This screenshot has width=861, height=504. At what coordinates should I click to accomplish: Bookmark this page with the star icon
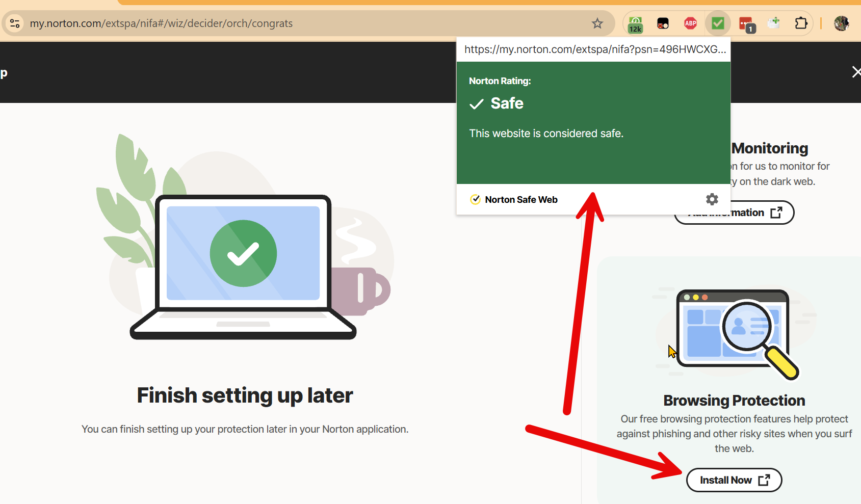(x=597, y=23)
